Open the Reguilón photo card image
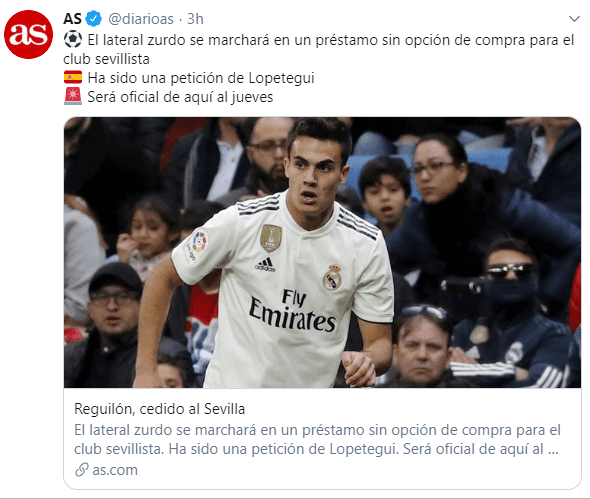 coord(322,252)
